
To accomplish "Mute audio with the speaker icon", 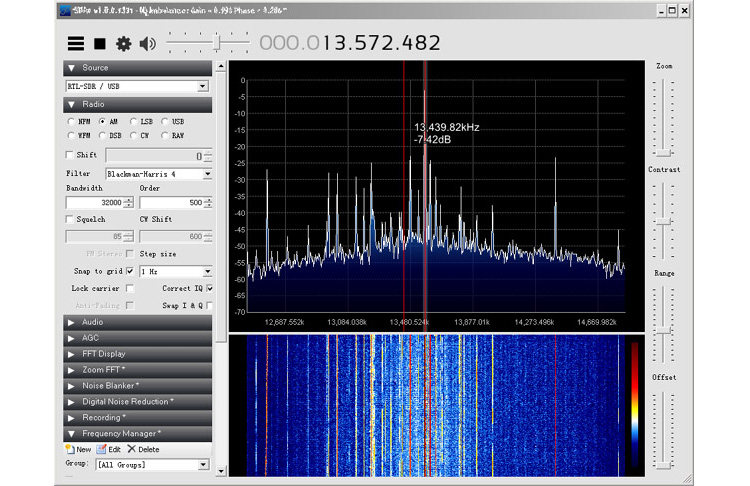I will pos(148,44).
